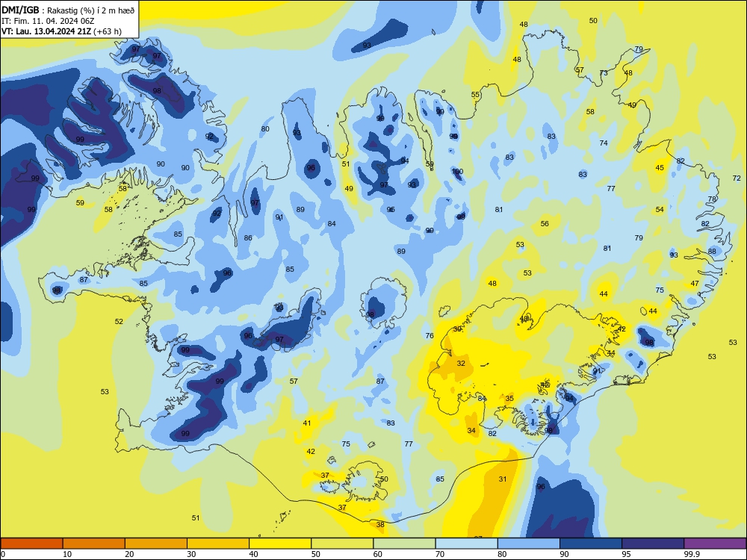Click the '56' humidity value
The image size is (747, 560).
click(x=545, y=223)
